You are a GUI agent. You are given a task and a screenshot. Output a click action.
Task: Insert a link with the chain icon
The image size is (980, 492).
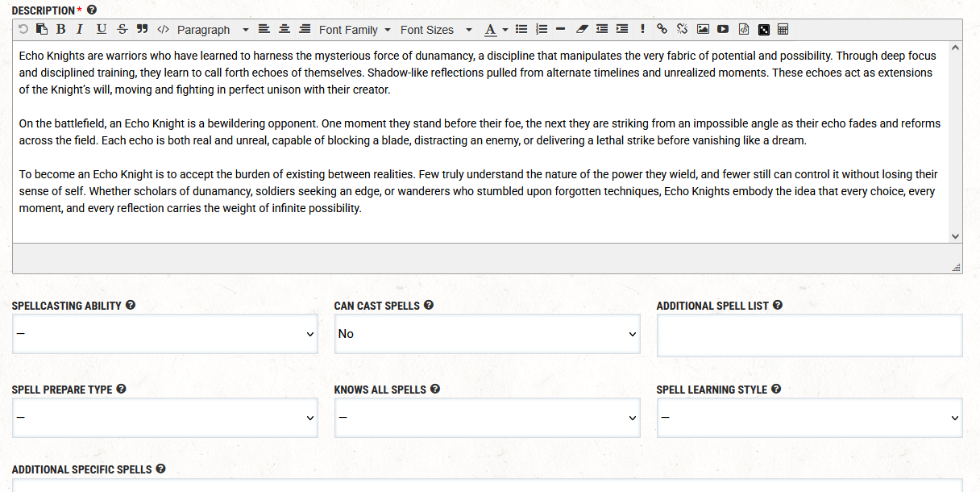pyautogui.click(x=662, y=29)
